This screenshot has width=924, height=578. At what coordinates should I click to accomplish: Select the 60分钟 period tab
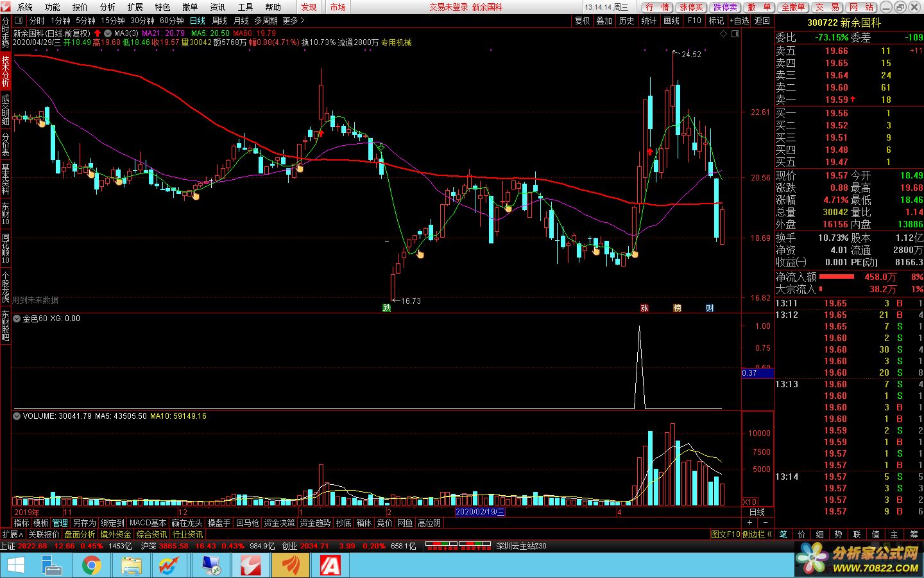172,21
